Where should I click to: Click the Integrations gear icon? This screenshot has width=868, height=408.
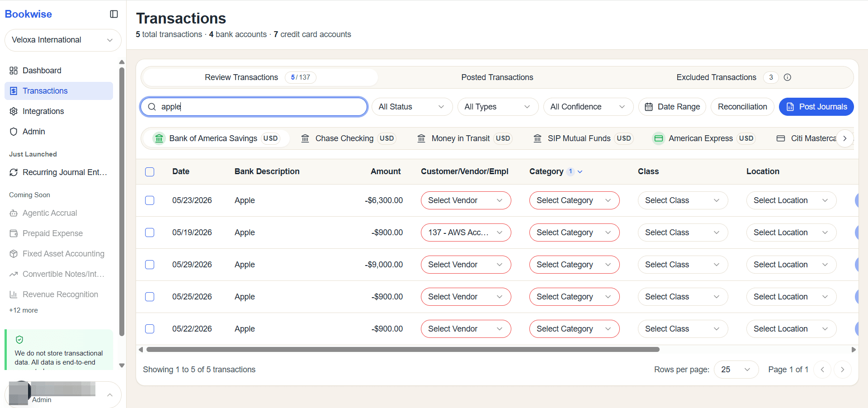click(14, 111)
